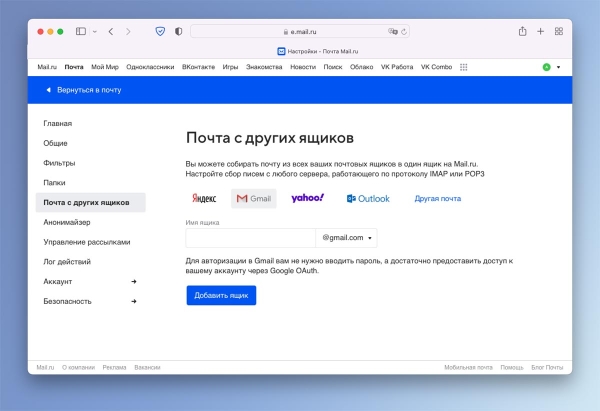The height and width of the screenshot is (411, 600).
Task: Open Анонимайзер settings section
Action: [67, 222]
